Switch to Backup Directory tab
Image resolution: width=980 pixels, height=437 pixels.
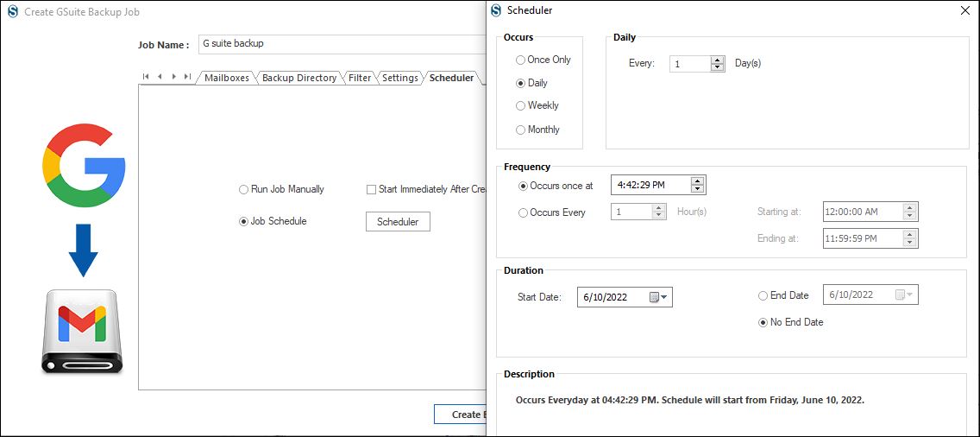[299, 79]
